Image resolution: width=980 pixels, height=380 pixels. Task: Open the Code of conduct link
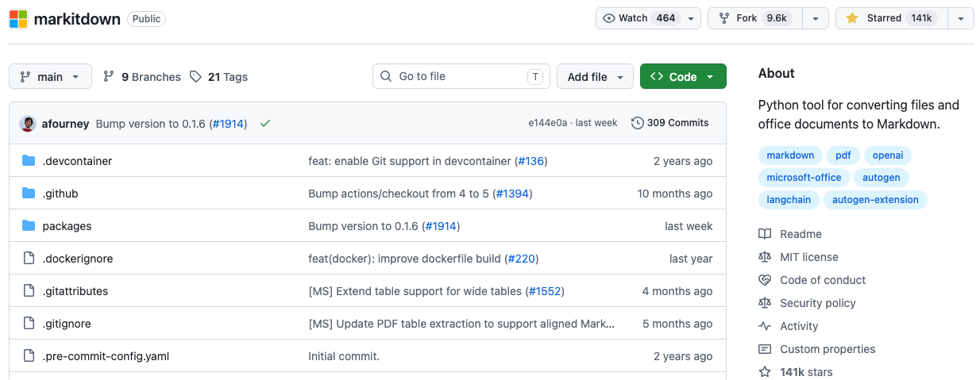point(812,280)
